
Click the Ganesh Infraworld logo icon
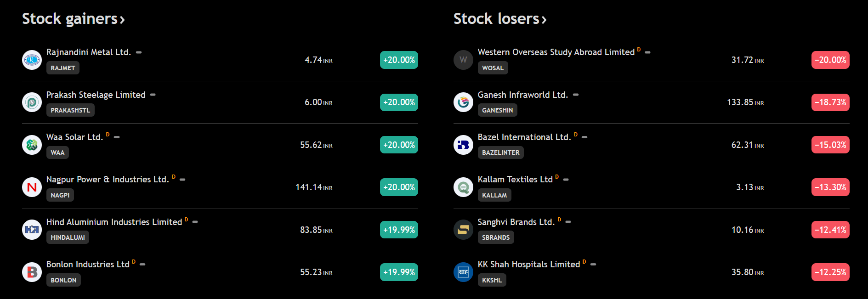pos(463,102)
